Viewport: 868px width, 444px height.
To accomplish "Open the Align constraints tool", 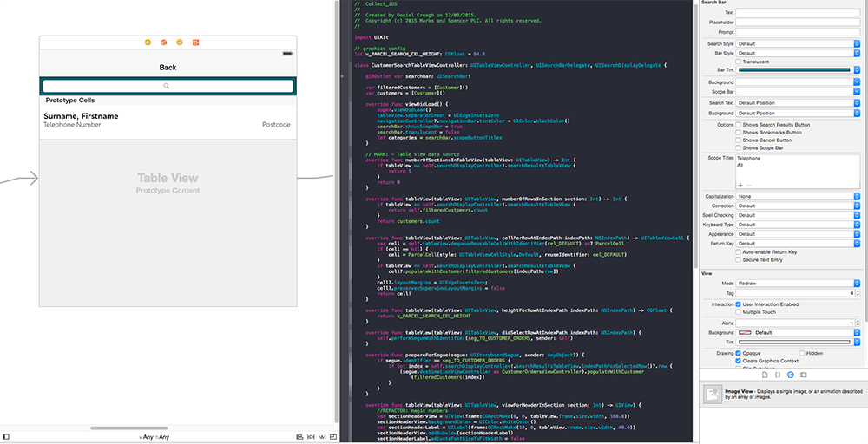I will 311,437.
